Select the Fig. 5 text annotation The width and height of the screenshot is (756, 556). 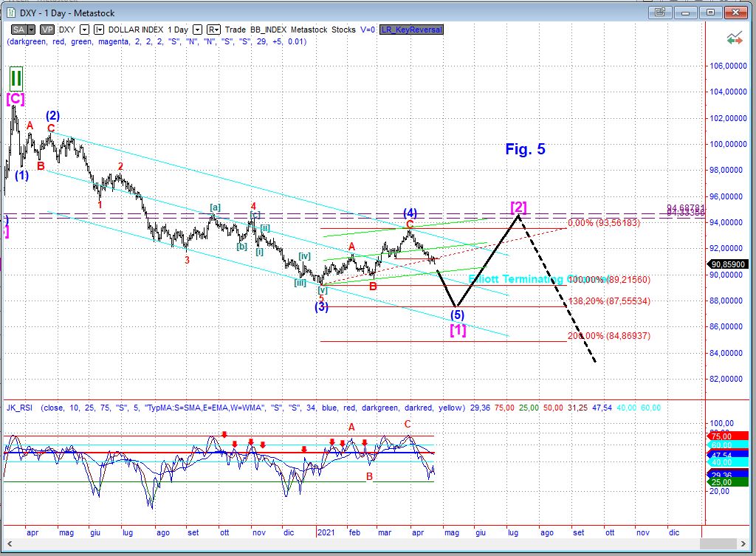pos(525,149)
